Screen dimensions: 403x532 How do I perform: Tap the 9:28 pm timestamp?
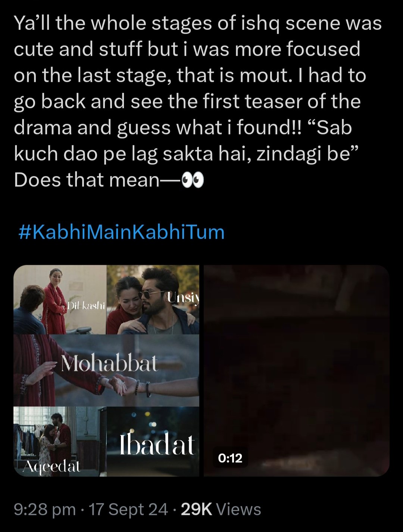[45, 510]
